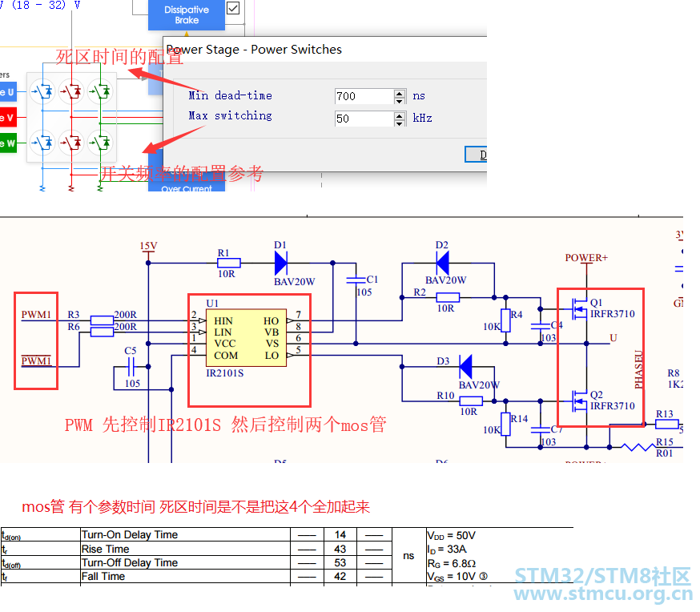Increase Max switching with up arrow
This screenshot has width=700, height=612.
400,115
